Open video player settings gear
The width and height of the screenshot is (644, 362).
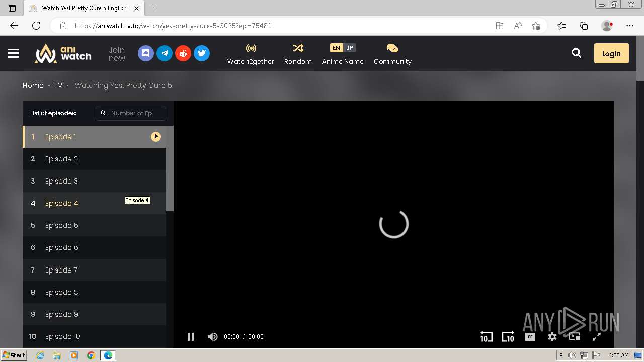click(x=552, y=337)
